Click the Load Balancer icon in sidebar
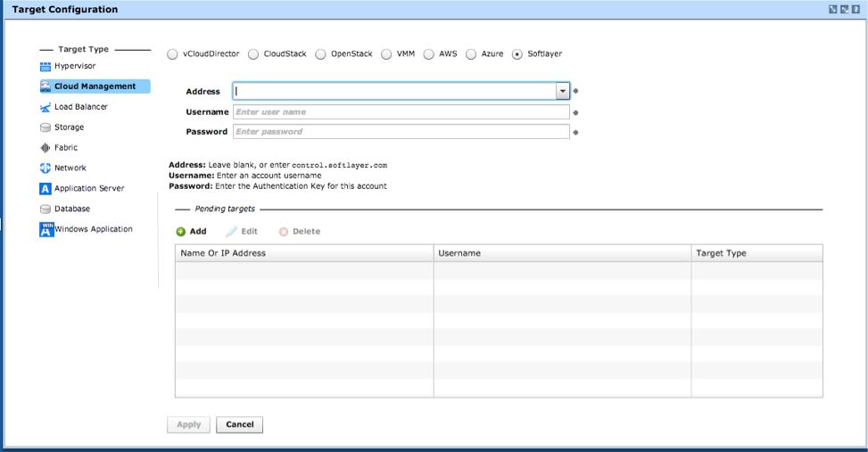Viewport: 868px width, 452px height. click(45, 107)
